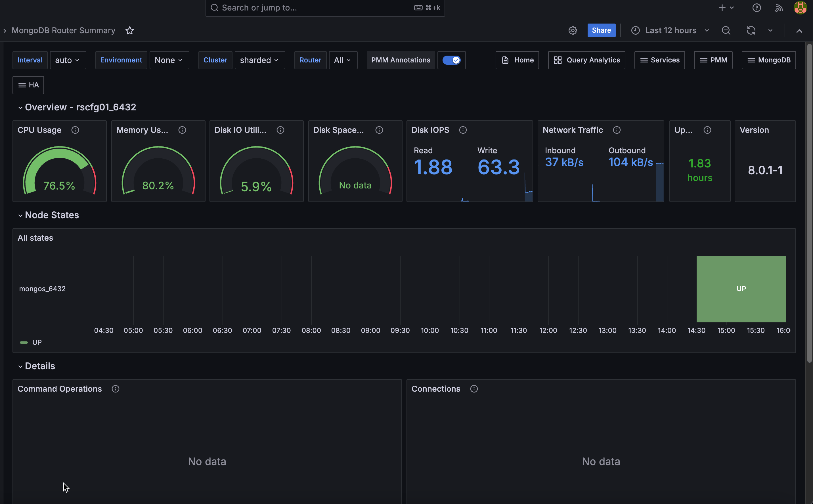Open the Environment None dropdown
The width and height of the screenshot is (813, 504).
coord(169,60)
